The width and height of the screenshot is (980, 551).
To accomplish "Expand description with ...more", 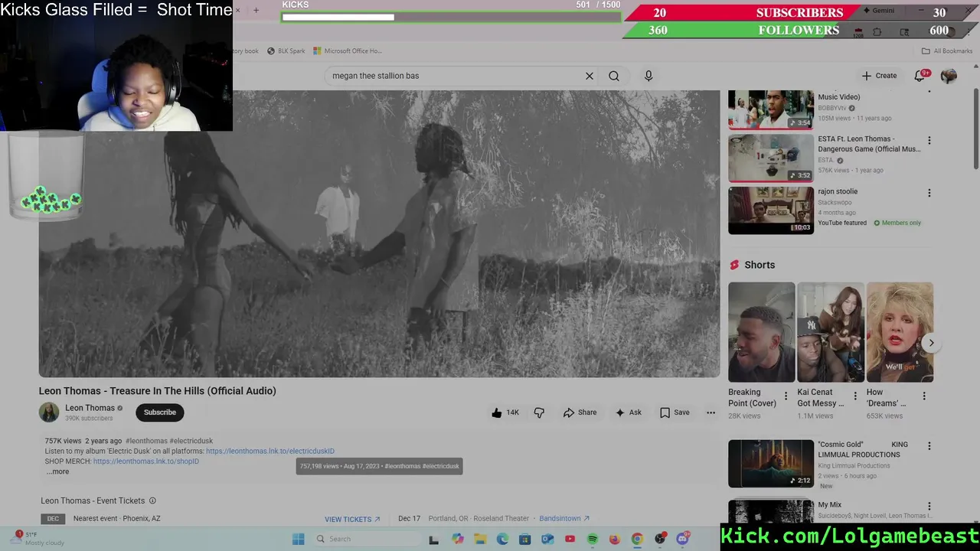I will (57, 471).
